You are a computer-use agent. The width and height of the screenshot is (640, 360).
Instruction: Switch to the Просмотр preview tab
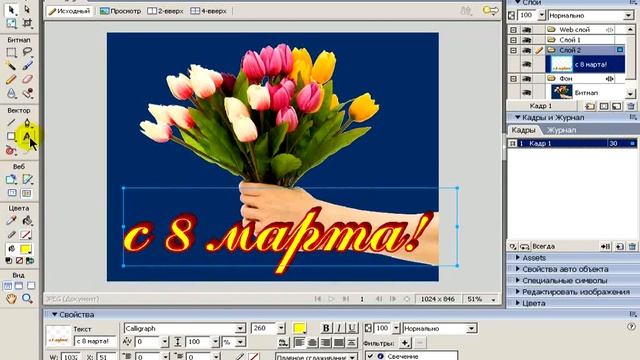pyautogui.click(x=120, y=11)
